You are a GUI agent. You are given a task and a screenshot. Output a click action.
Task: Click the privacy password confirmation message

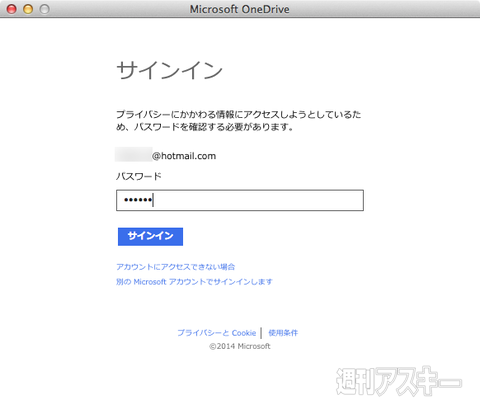click(239, 121)
